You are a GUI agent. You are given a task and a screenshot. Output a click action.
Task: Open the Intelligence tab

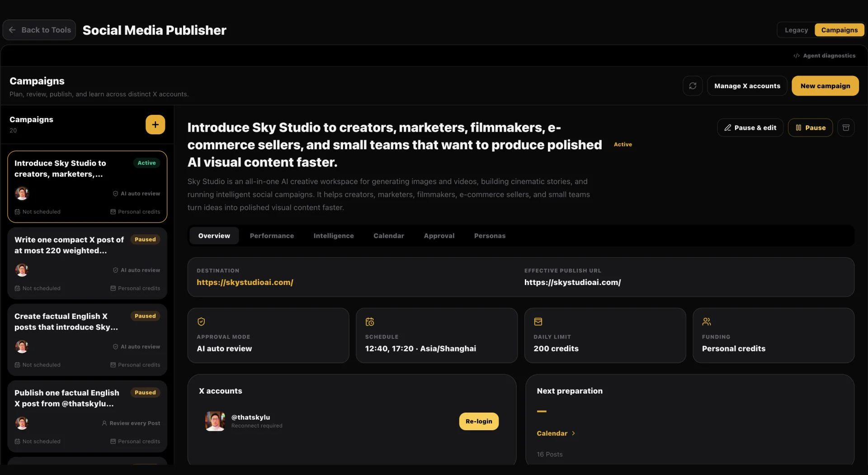[334, 236]
